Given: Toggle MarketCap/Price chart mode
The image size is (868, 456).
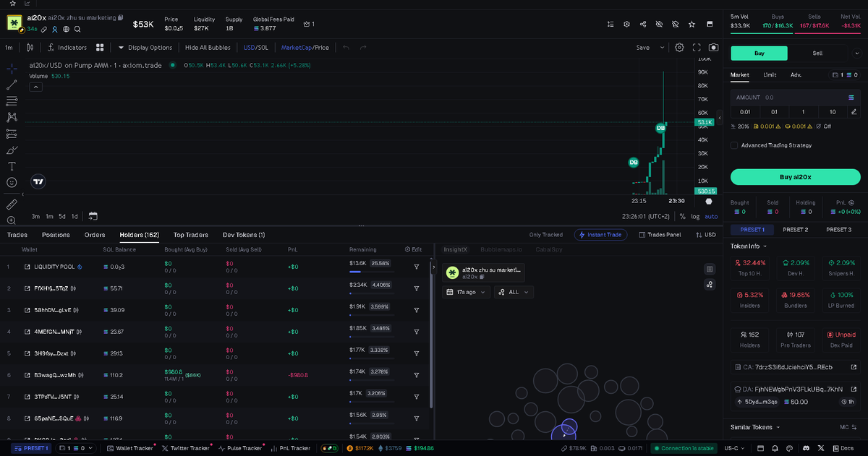Looking at the screenshot, I should (x=305, y=48).
